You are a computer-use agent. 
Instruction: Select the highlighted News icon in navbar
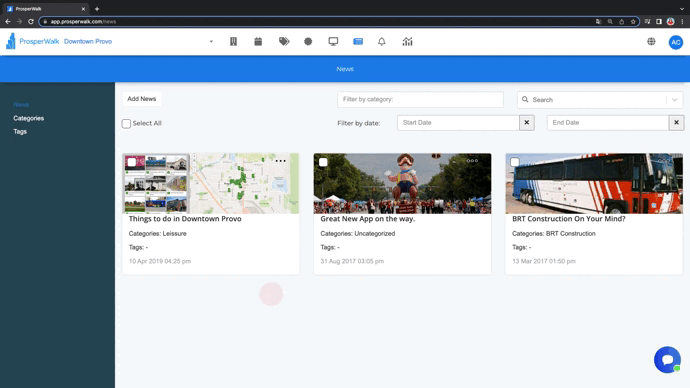coord(358,41)
